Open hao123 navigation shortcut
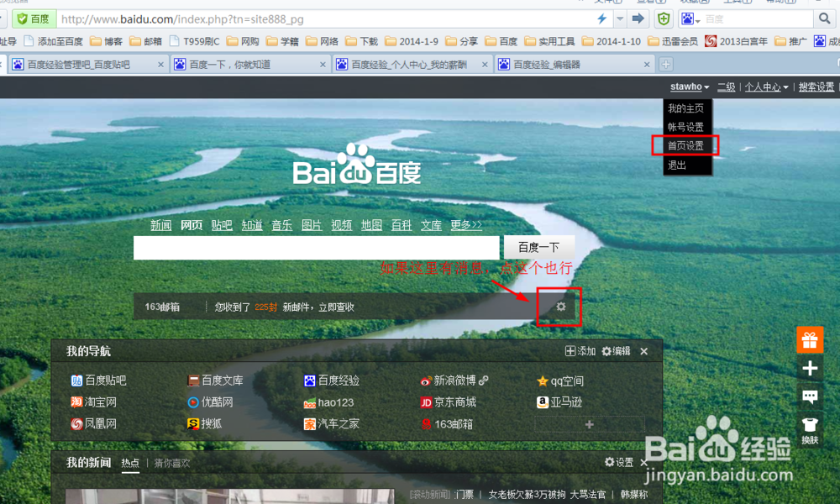Viewport: 840px width, 504px height. tap(328, 402)
